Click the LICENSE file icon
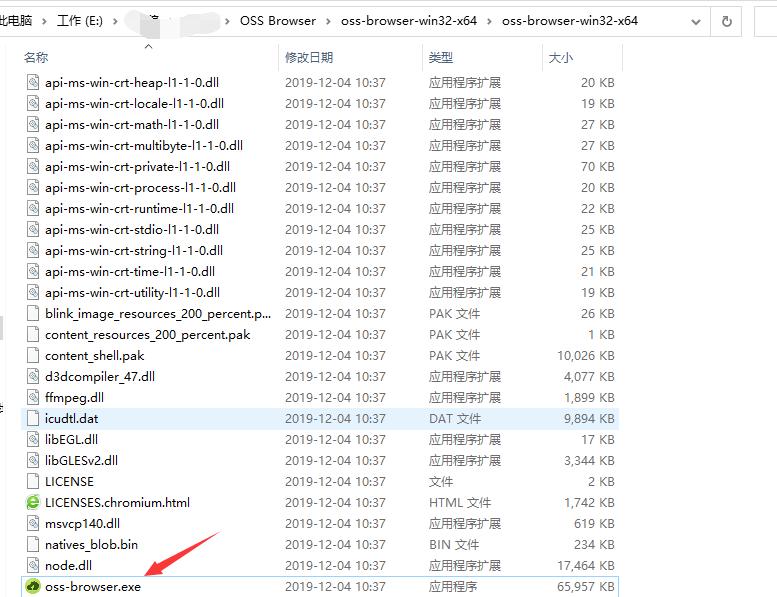The height and width of the screenshot is (597, 777). click(33, 482)
